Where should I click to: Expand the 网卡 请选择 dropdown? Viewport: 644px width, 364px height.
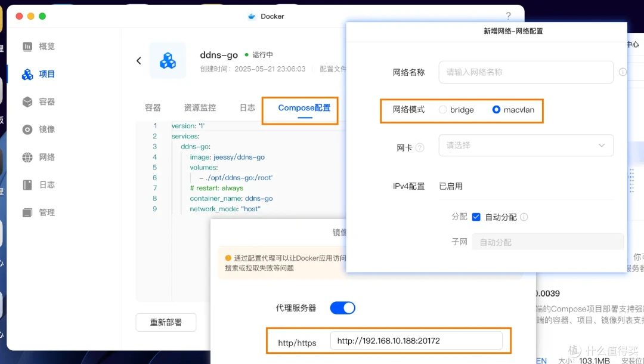[x=526, y=146]
